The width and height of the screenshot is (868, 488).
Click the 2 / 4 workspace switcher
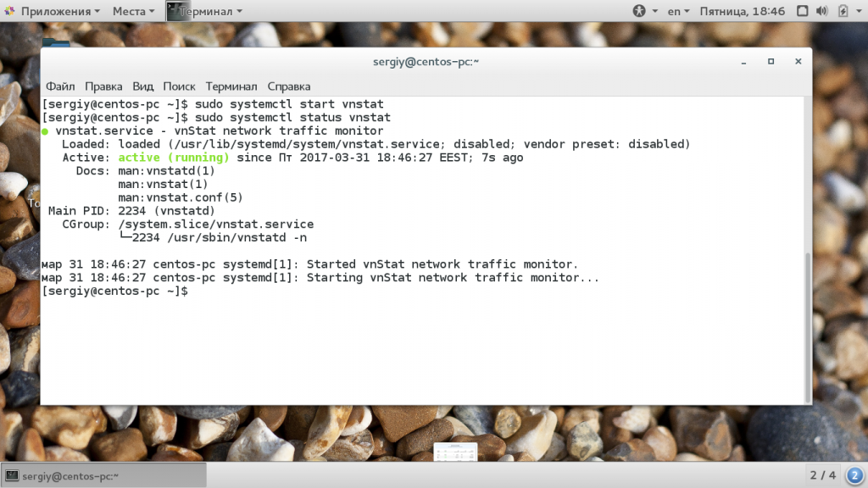coord(822,475)
